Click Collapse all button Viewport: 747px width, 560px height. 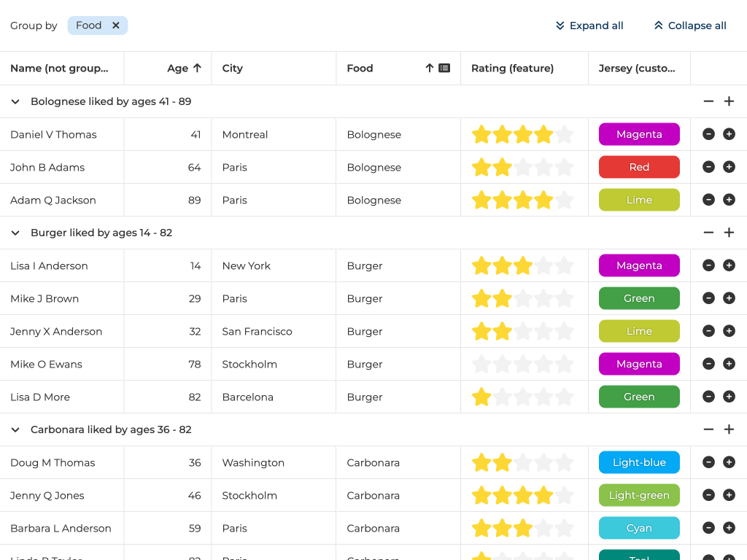pyautogui.click(x=690, y=26)
